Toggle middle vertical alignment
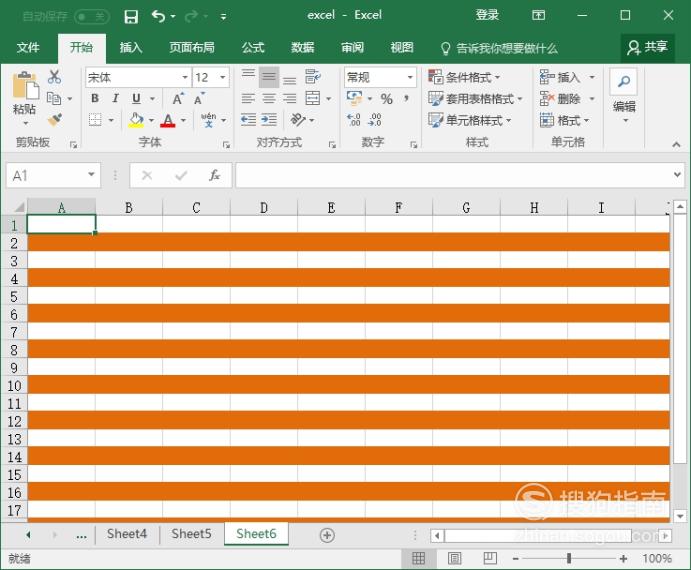This screenshot has height=570, width=691. [x=269, y=77]
